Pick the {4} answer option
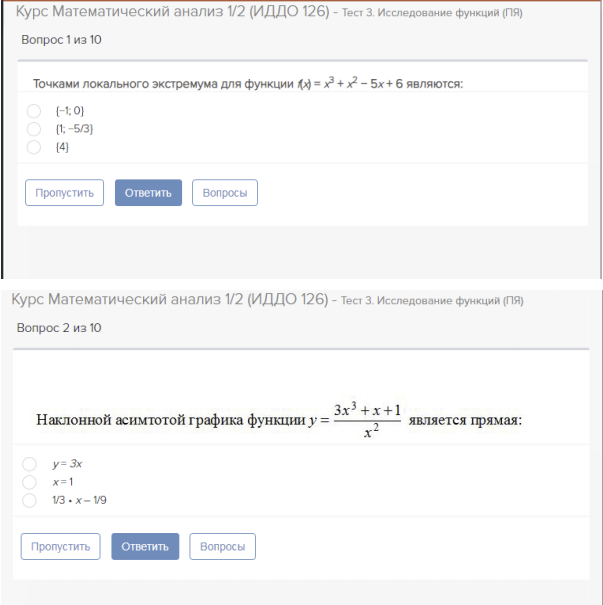The width and height of the screenshot is (603, 605). tap(34, 147)
